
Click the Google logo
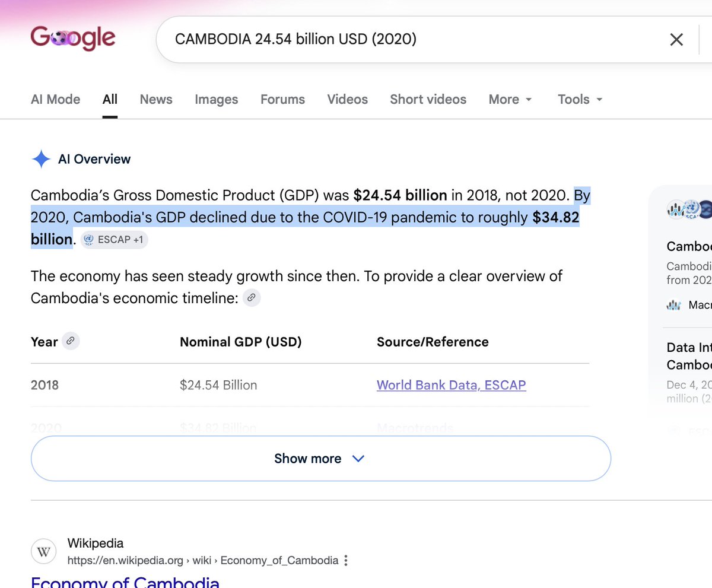click(x=73, y=39)
